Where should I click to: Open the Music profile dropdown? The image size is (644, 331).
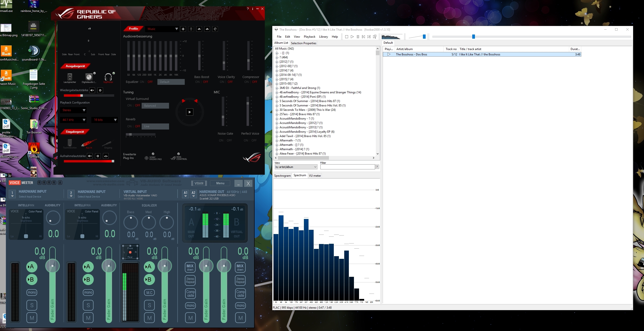pyautogui.click(x=176, y=29)
